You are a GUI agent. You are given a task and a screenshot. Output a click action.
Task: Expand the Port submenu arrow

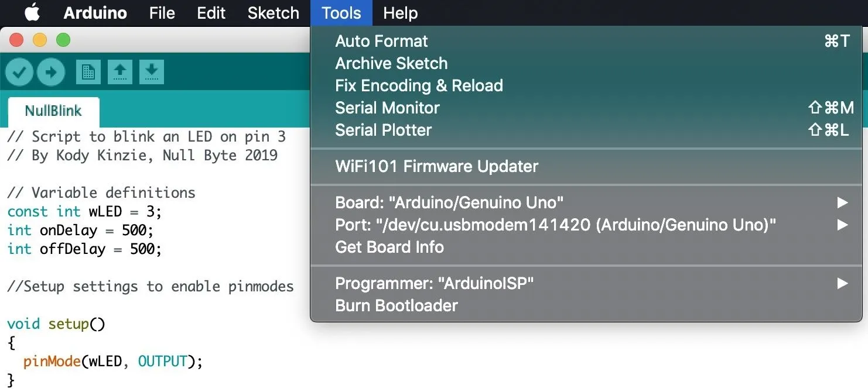coord(842,225)
